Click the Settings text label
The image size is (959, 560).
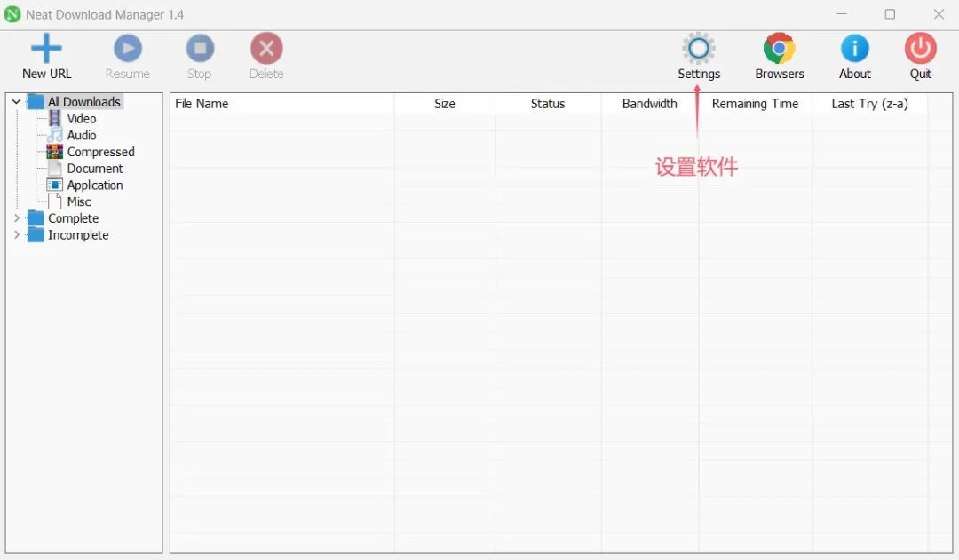coord(699,74)
